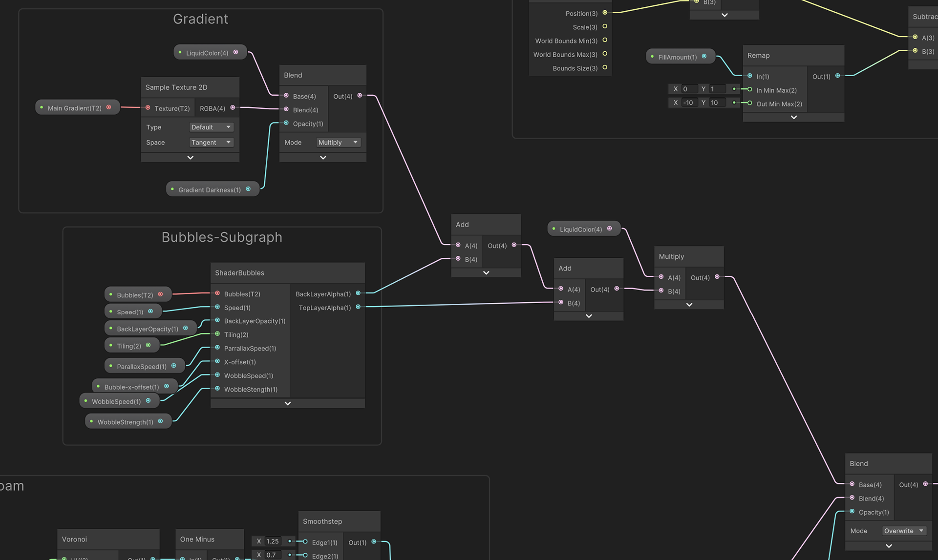The image size is (938, 560).
Task: Click the Smoothstep Edge1 X field showing 1.25
Action: [273, 541]
